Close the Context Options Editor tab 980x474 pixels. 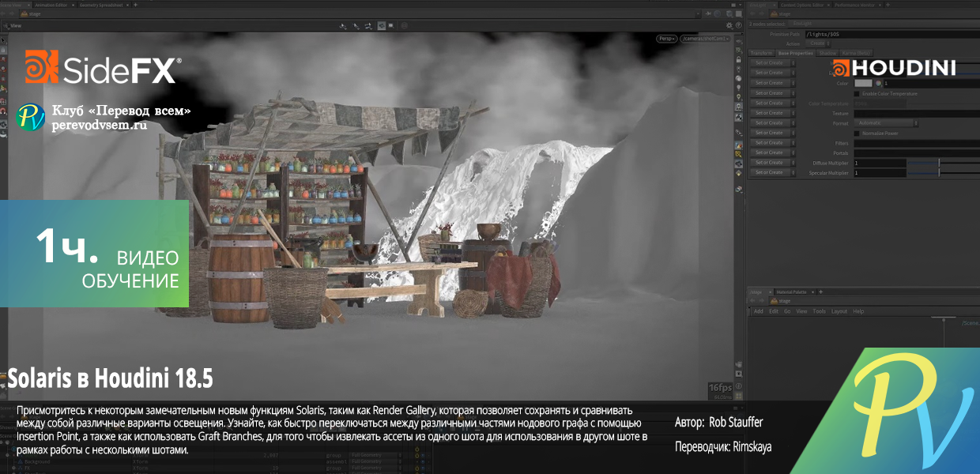coord(827,5)
